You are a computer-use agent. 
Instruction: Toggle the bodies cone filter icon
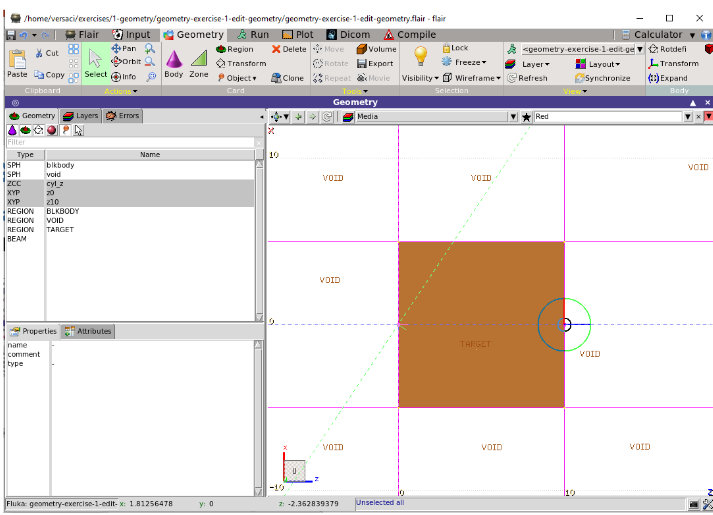click(12, 130)
